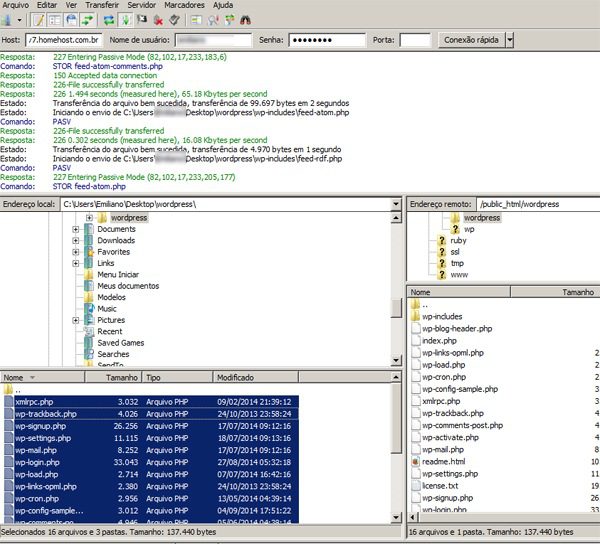Toggle the message log display

pyautogui.click(x=38, y=20)
